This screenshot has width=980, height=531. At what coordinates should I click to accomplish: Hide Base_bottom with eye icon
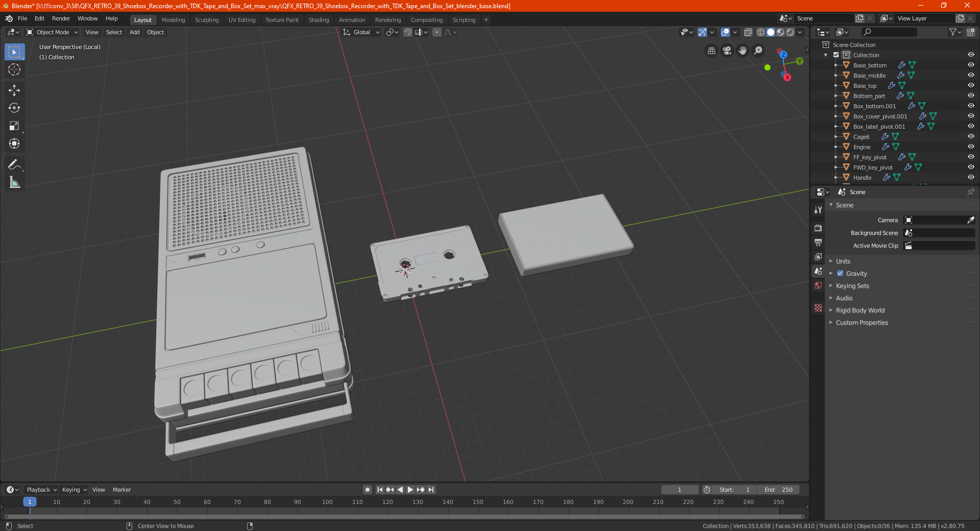tap(970, 65)
